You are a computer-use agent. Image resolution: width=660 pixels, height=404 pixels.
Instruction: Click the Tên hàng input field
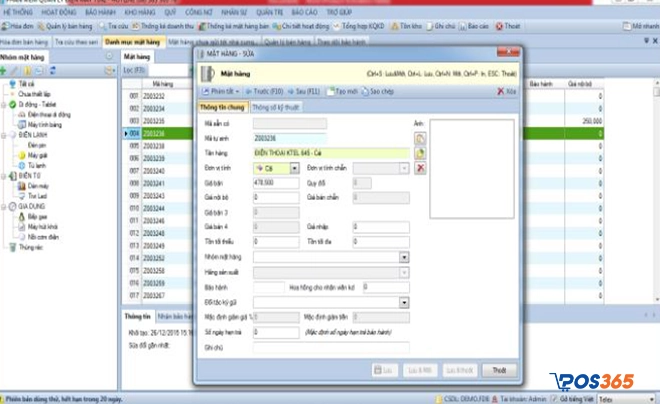click(330, 153)
